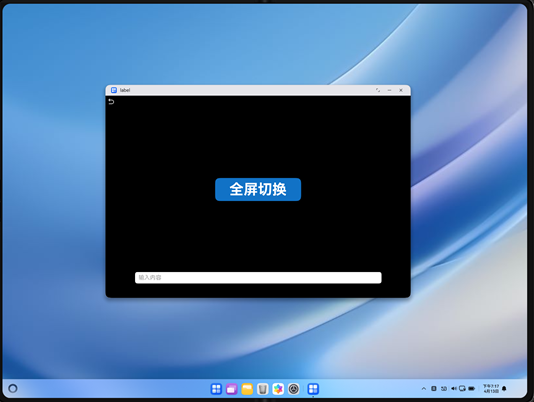The width and height of the screenshot is (534, 402).
Task: Click the 全屏切换 fullscreen toggle button
Action: pos(258,189)
